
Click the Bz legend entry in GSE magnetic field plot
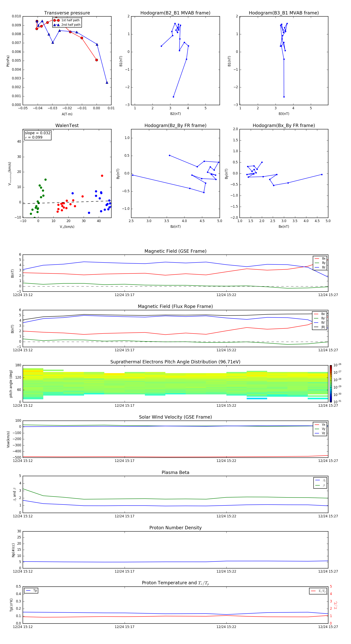(x=320, y=268)
